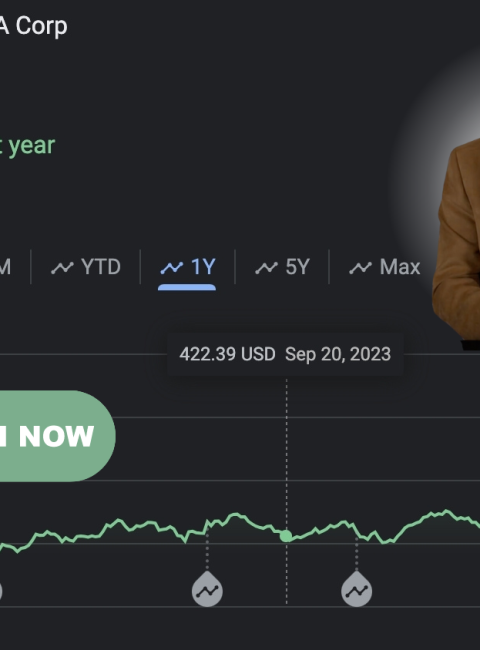The width and height of the screenshot is (480, 650).
Task: Click the 422.39 USD Sep 20, 2023 tooltip
Action: (x=285, y=354)
